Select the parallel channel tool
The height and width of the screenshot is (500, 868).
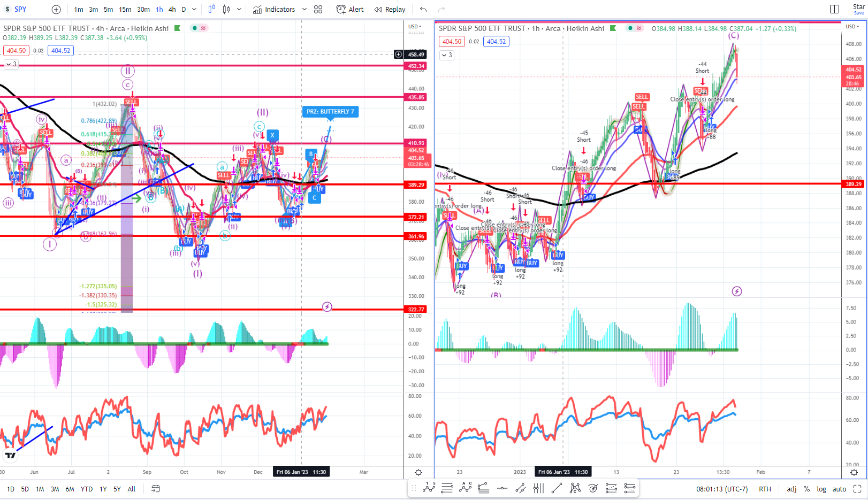[x=520, y=488]
